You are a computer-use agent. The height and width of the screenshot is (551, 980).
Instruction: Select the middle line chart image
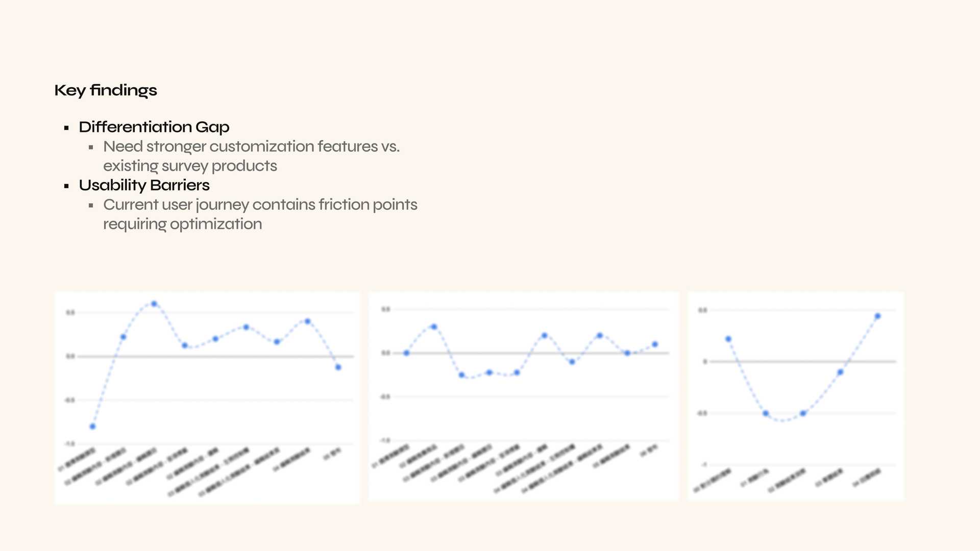point(524,395)
